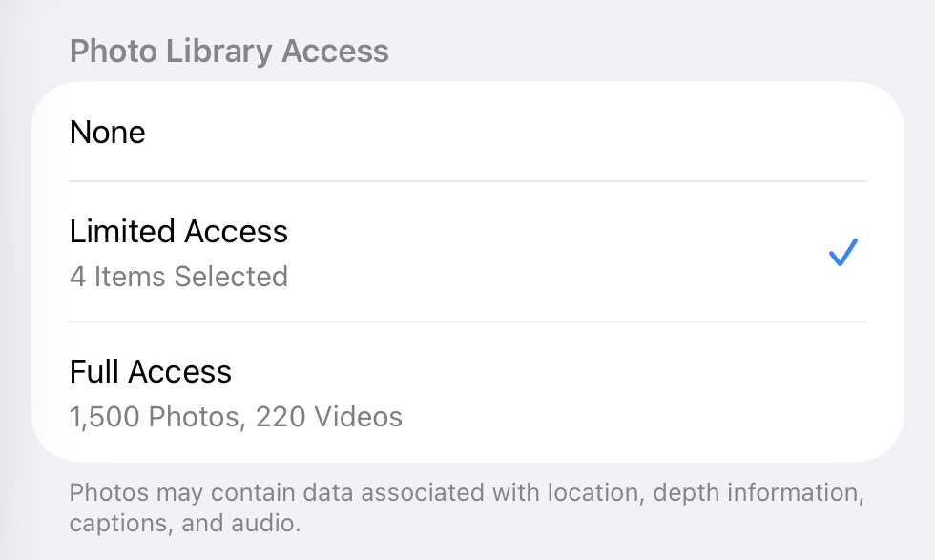Tap the Limited Access label text
This screenshot has width=935, height=560.
click(177, 232)
